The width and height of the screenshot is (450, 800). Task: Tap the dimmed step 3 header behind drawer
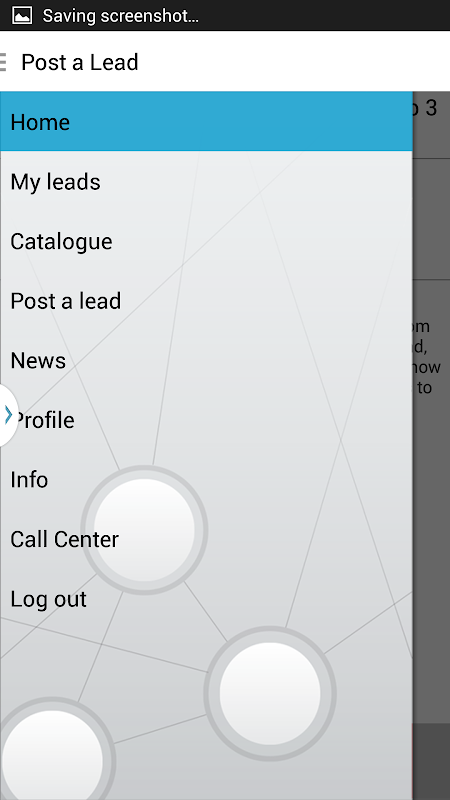(x=431, y=125)
